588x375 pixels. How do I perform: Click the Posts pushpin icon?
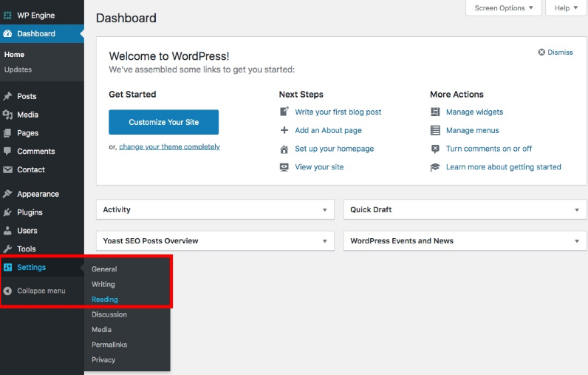(x=7, y=96)
